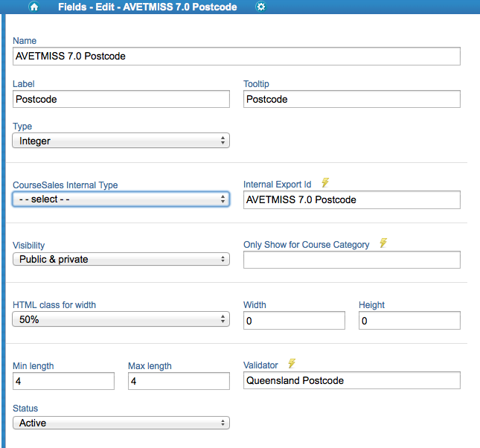Open the Type dropdown showing Integer

coord(121,141)
